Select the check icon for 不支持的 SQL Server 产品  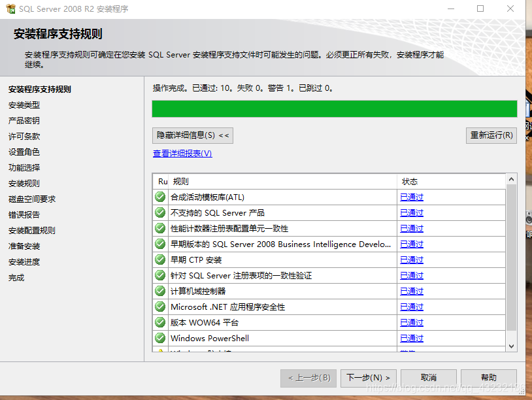pos(159,212)
